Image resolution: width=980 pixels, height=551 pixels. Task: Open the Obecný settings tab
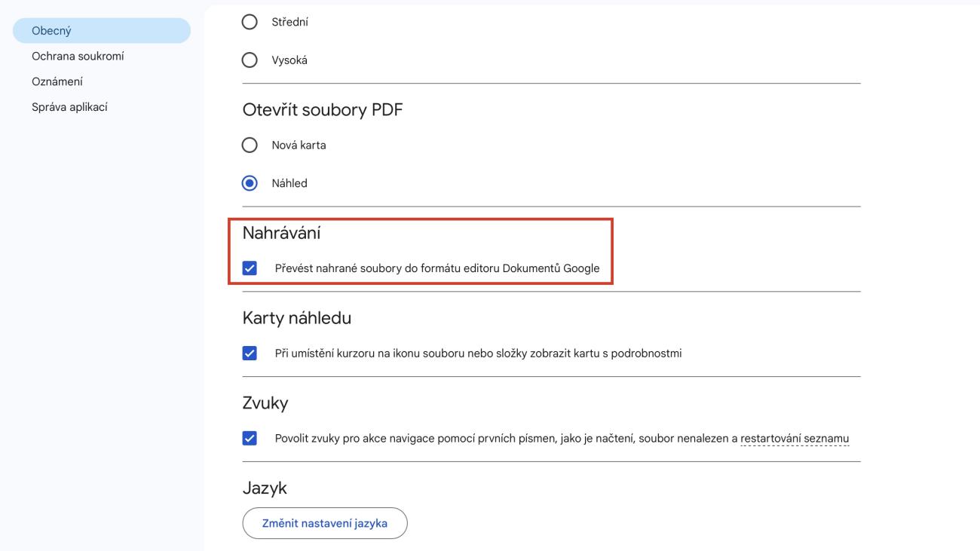[102, 31]
